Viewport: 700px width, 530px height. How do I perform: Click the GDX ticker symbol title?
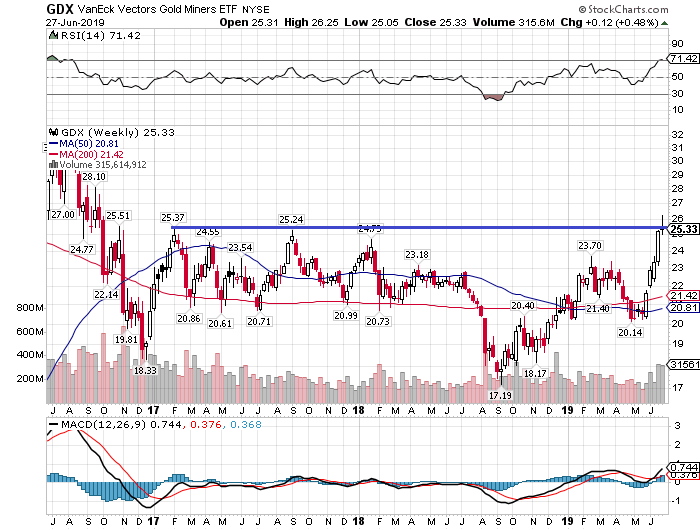click(60, 9)
